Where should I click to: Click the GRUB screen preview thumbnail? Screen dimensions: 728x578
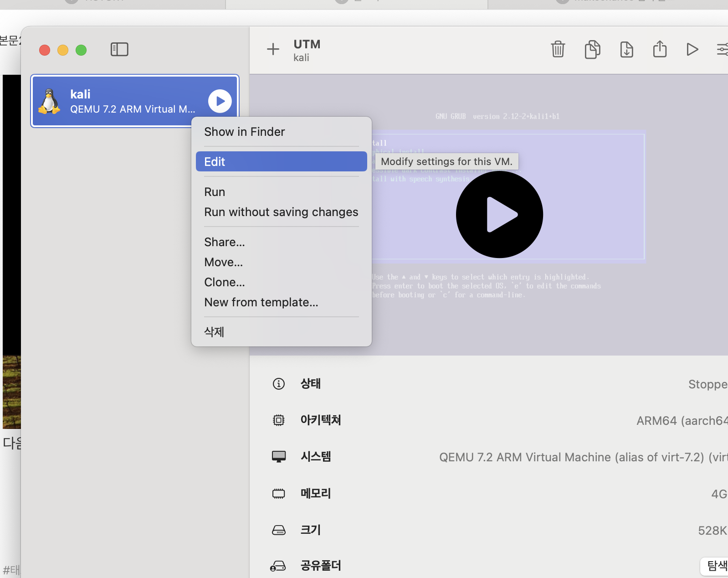[489, 215]
